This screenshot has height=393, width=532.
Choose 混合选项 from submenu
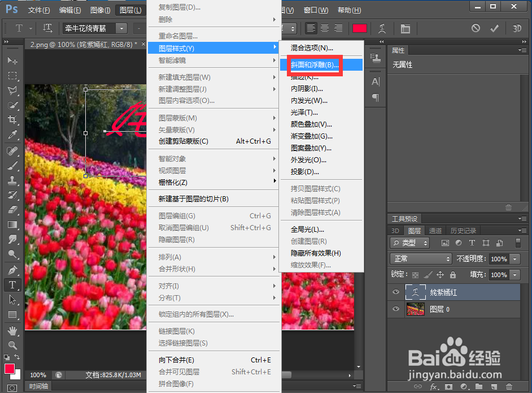pyautogui.click(x=322, y=48)
